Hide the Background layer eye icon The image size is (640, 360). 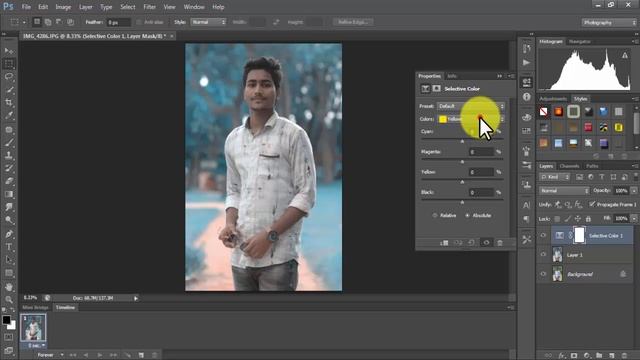click(543, 274)
